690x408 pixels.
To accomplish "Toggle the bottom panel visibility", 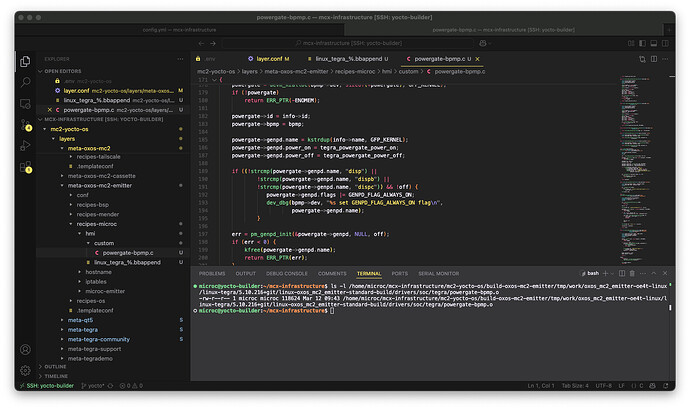I will tap(654, 43).
